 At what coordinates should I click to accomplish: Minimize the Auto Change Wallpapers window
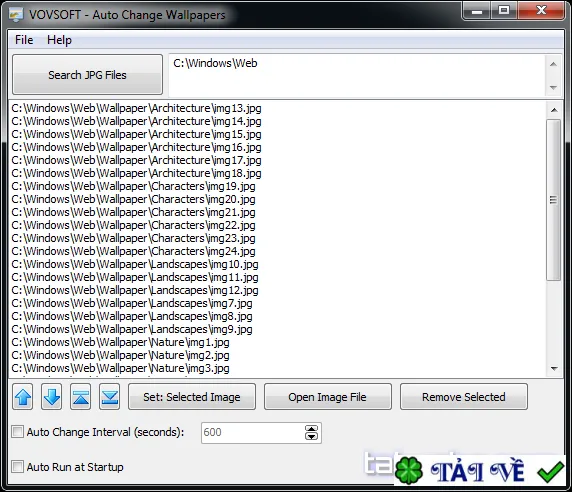(477, 11)
